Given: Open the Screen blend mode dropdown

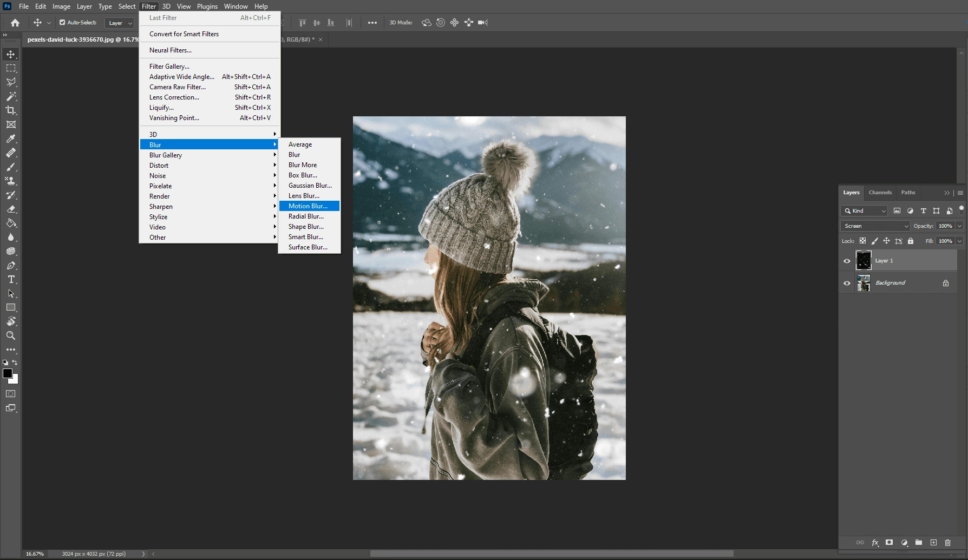Looking at the screenshot, I should click(875, 226).
